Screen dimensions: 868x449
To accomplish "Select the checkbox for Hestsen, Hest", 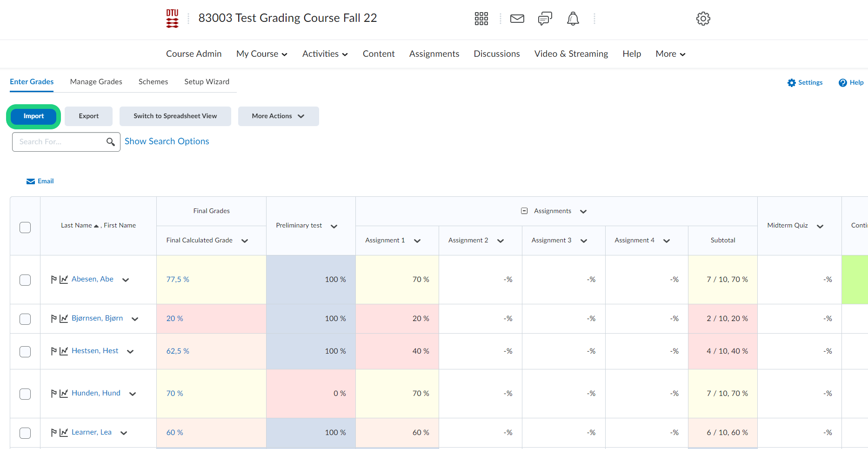I will coord(25,352).
